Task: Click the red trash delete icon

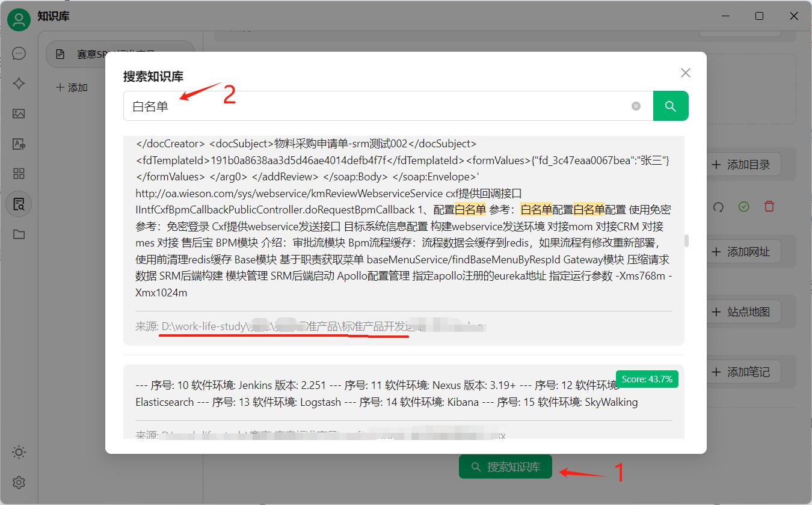Action: click(x=769, y=207)
